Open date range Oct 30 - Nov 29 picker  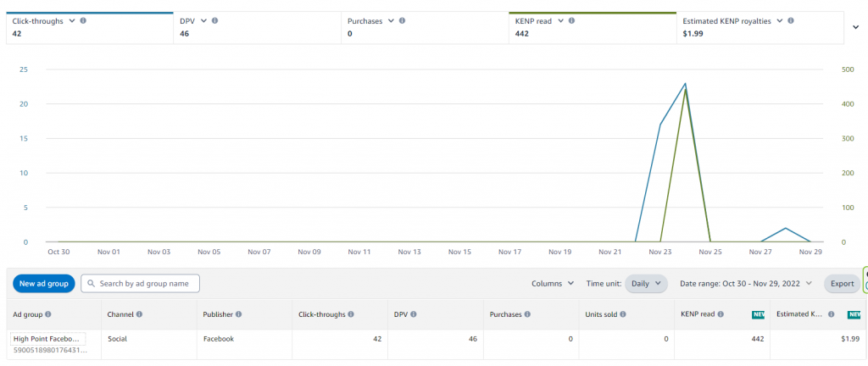click(x=746, y=283)
